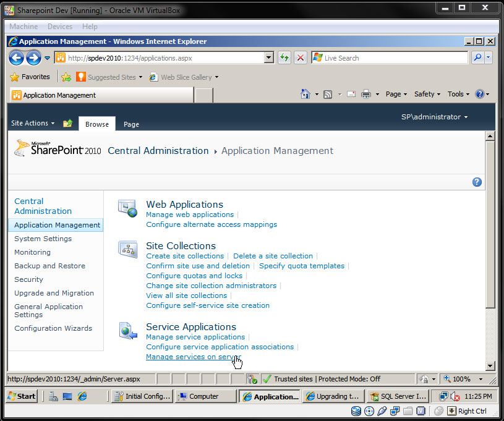Click the Navigate Up folder icon

tap(67, 124)
